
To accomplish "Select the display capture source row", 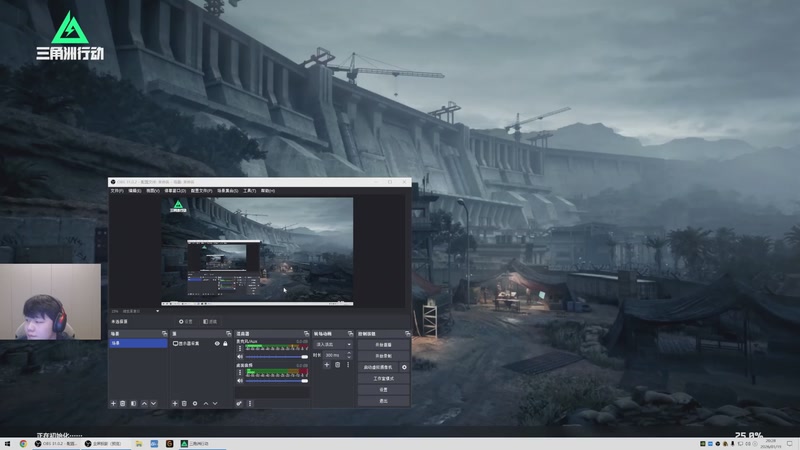I will click(x=201, y=343).
